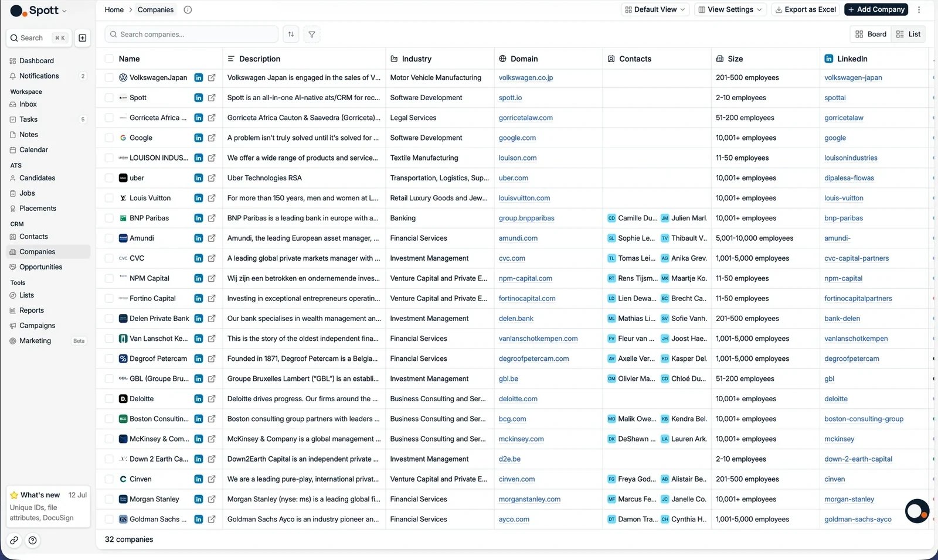Viewport: 938px width, 560px height.
Task: Open the global Search box in sidebar
Action: pyautogui.click(x=39, y=38)
